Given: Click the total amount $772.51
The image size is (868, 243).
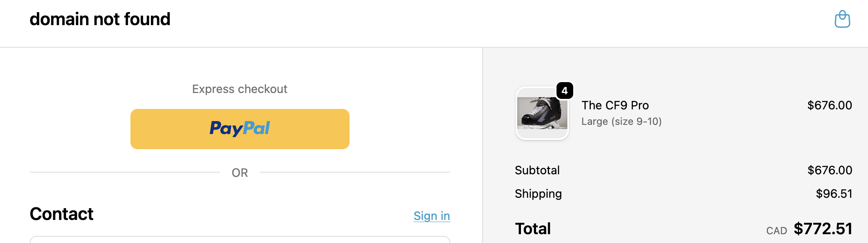Looking at the screenshot, I should click(822, 229).
